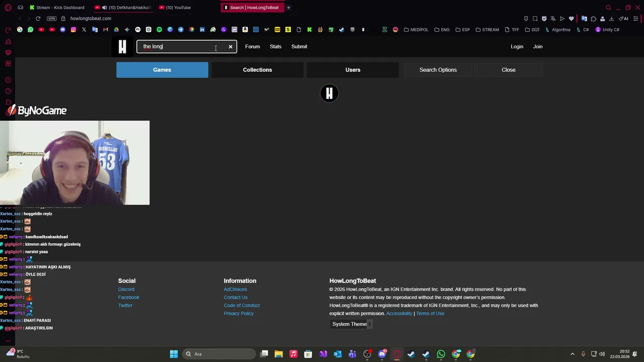The image size is (644, 362).
Task: Expand Search Options
Action: (438, 70)
